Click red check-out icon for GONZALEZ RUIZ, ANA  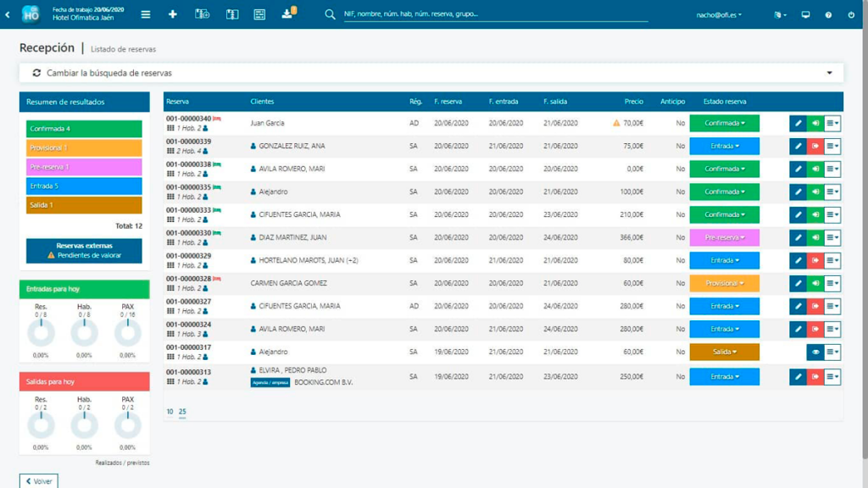[x=815, y=147]
